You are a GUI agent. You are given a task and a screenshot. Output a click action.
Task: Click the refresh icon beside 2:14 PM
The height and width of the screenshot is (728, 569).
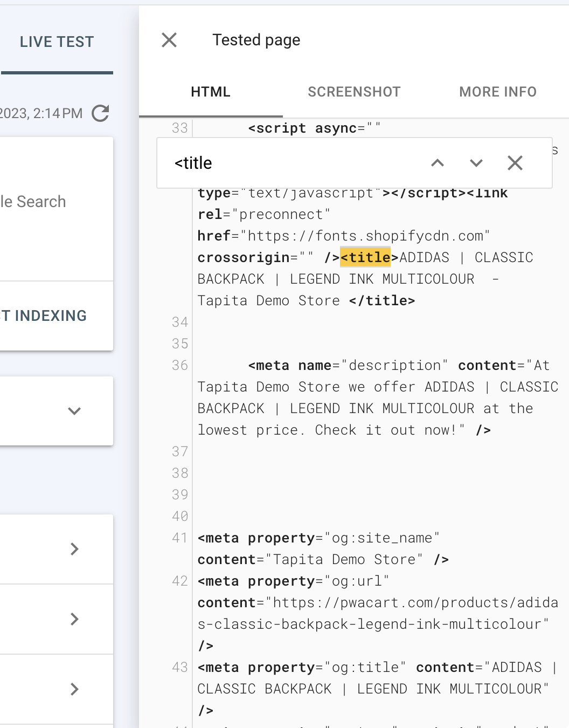[x=101, y=113]
